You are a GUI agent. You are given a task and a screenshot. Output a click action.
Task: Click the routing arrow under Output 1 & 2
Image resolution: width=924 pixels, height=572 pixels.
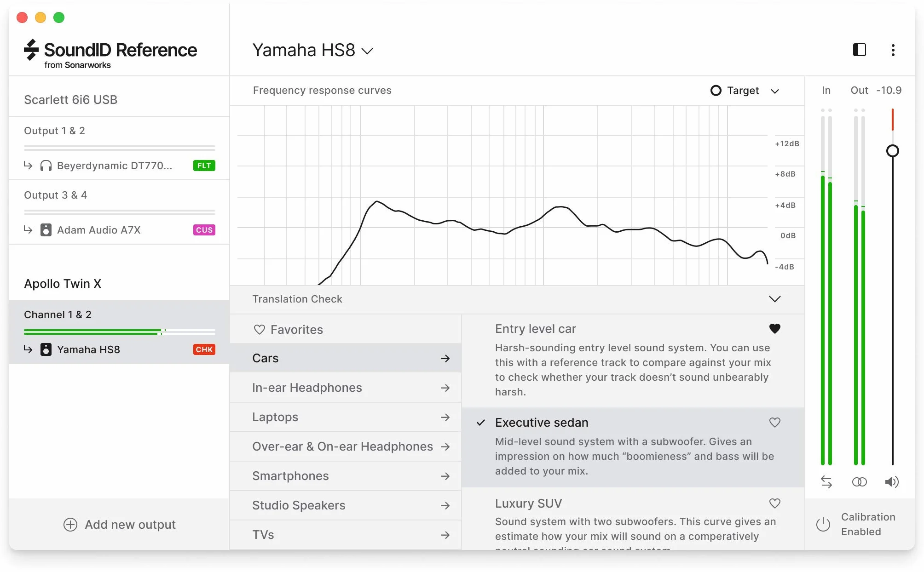click(28, 165)
